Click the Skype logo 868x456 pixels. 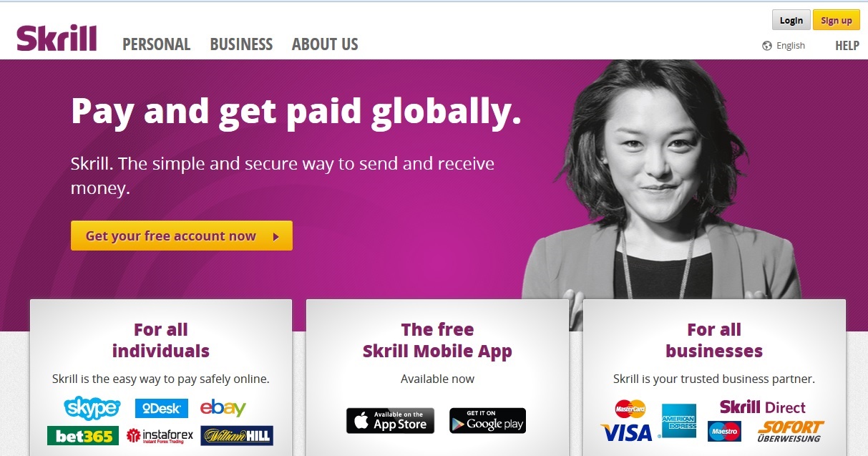coord(92,408)
